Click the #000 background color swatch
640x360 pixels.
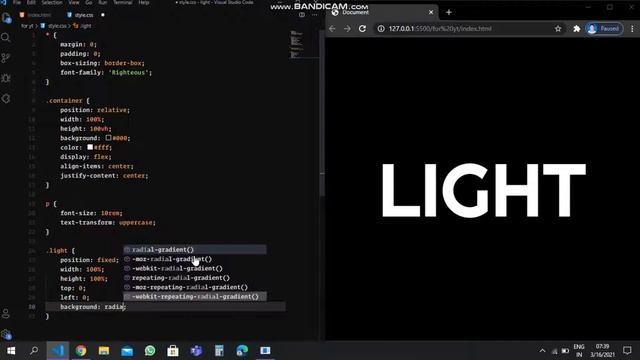click(x=109, y=138)
